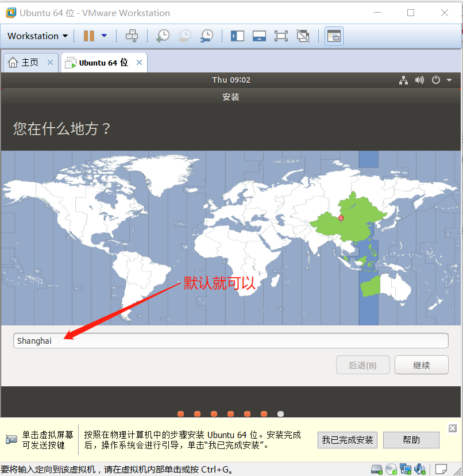This screenshot has width=463, height=476.
Task: Send Ctrl+Alt+Del to the VM
Action: coord(132,36)
